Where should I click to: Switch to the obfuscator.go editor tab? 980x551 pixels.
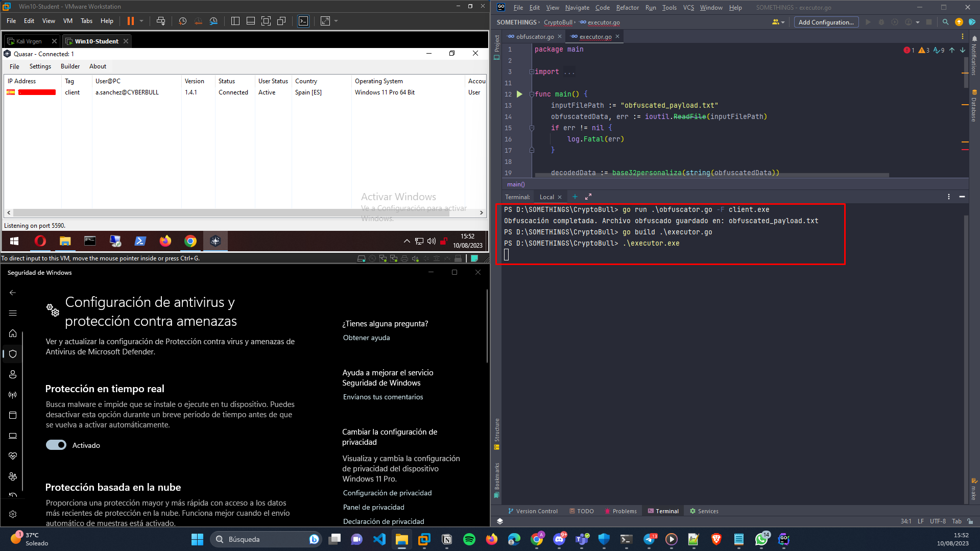click(x=534, y=36)
